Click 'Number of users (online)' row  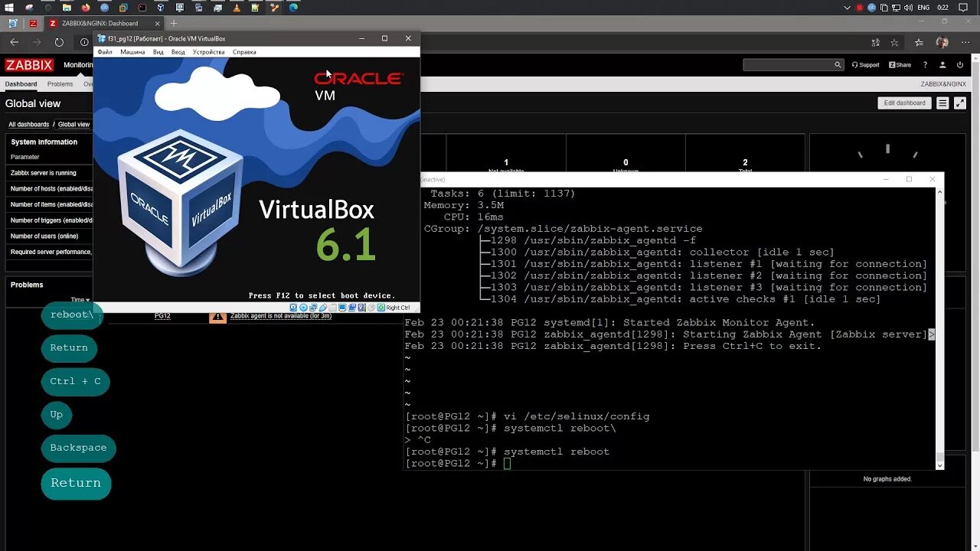pos(51,236)
